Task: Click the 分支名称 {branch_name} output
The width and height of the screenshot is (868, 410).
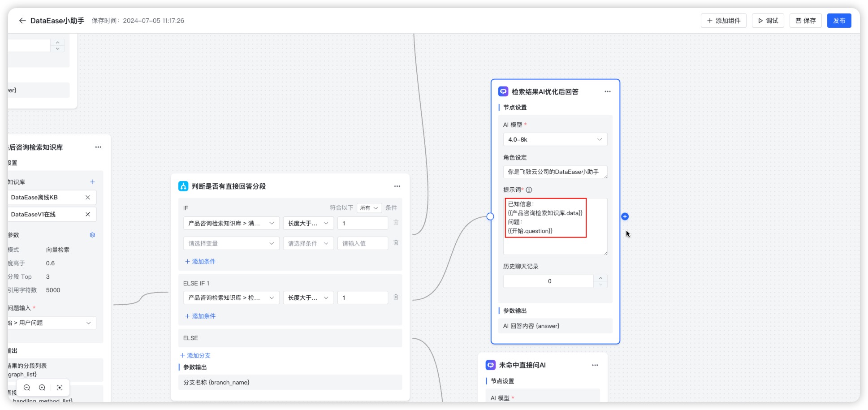Action: (x=290, y=382)
